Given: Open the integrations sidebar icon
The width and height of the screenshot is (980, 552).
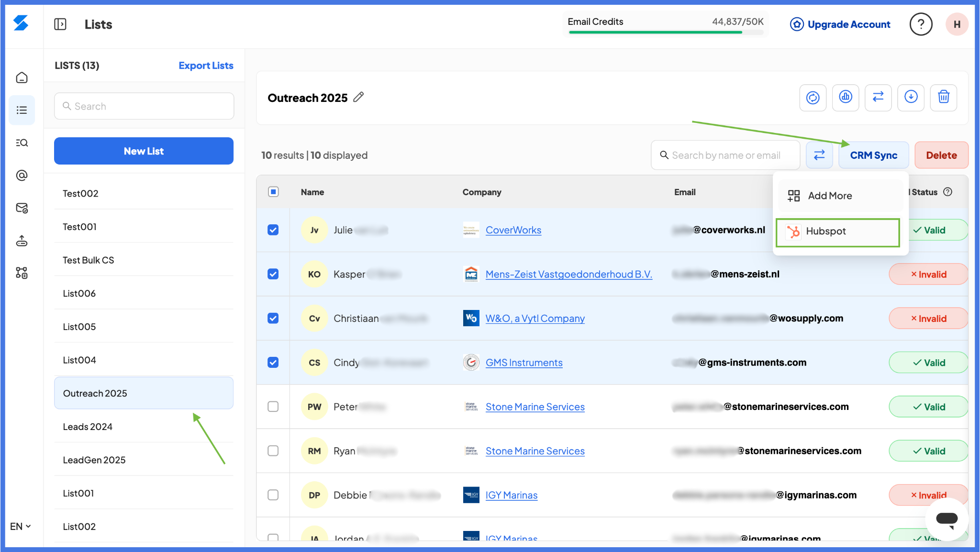Looking at the screenshot, I should point(22,273).
